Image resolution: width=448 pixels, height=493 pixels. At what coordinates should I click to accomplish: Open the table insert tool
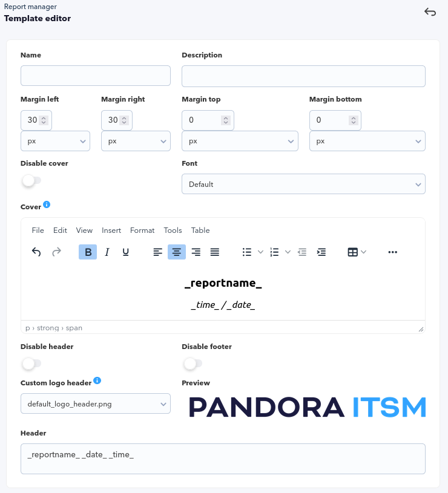pos(353,252)
